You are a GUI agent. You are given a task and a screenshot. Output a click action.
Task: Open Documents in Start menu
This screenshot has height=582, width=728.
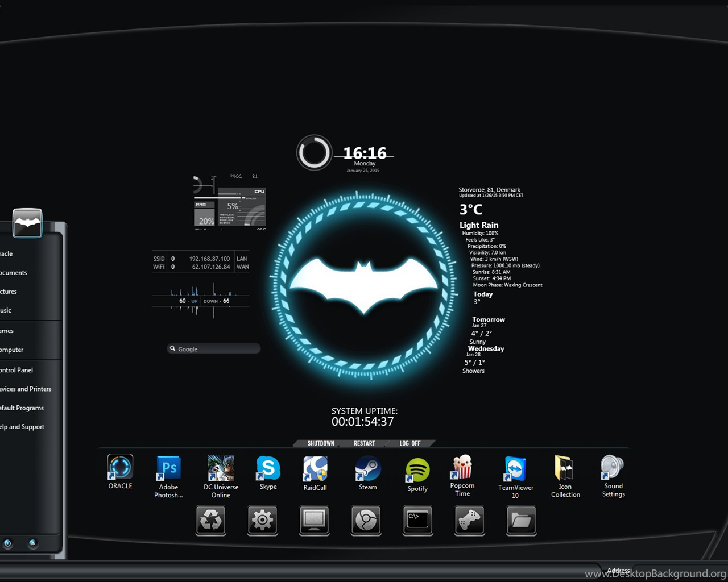[14, 273]
